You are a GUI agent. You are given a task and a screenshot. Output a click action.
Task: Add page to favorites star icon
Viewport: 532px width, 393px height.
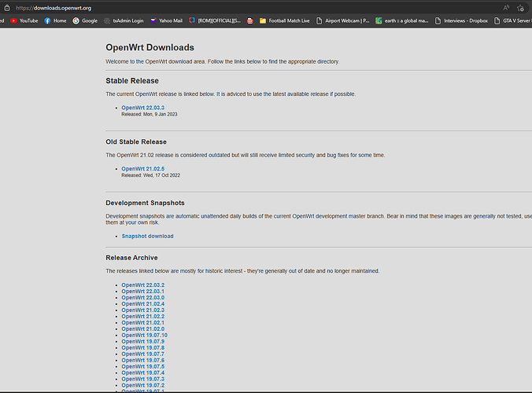click(520, 8)
